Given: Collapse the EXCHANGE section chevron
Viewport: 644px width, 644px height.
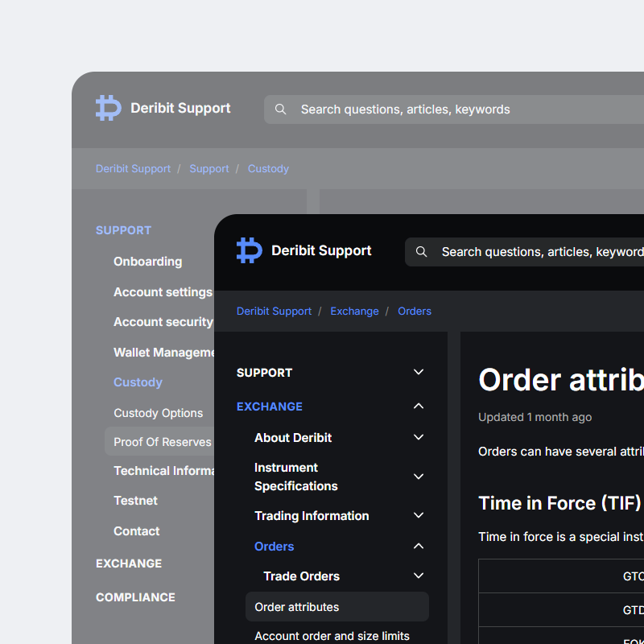Looking at the screenshot, I should (419, 407).
